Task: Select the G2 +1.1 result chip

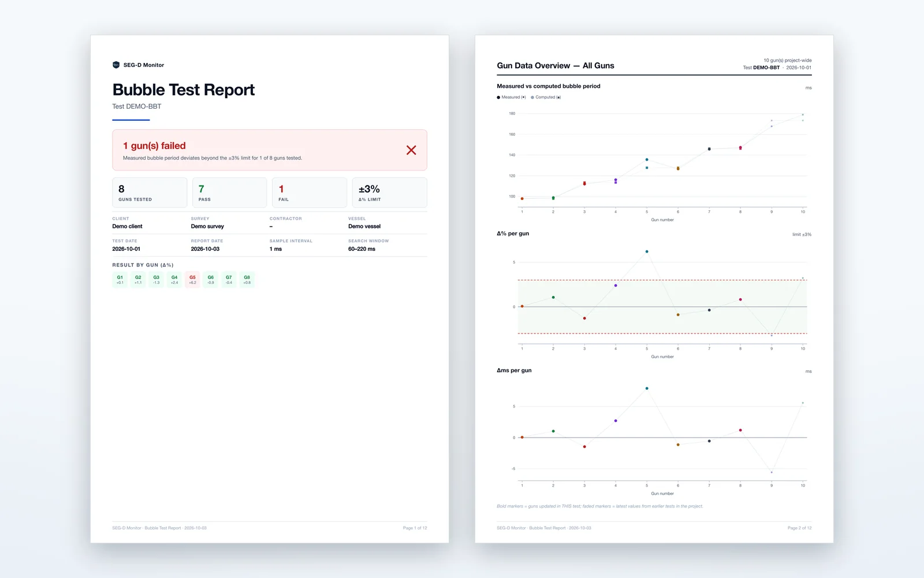Action: click(138, 280)
